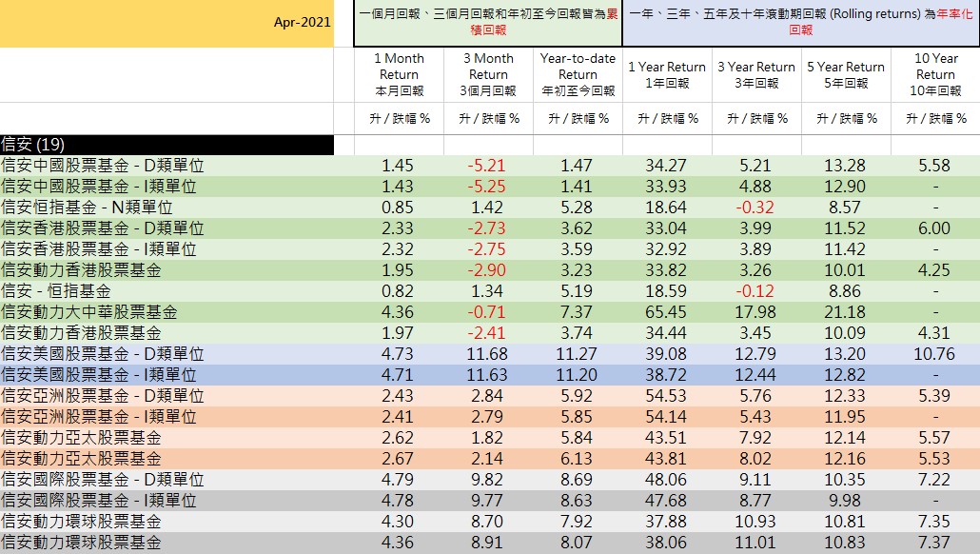Viewport: 980px width, 554px height.
Task: Click the 6.13 year-to-date cell
Action: point(577,459)
